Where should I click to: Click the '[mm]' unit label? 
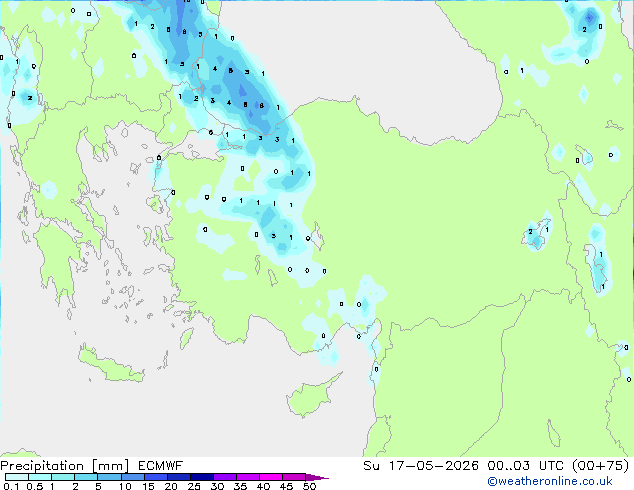110,466
